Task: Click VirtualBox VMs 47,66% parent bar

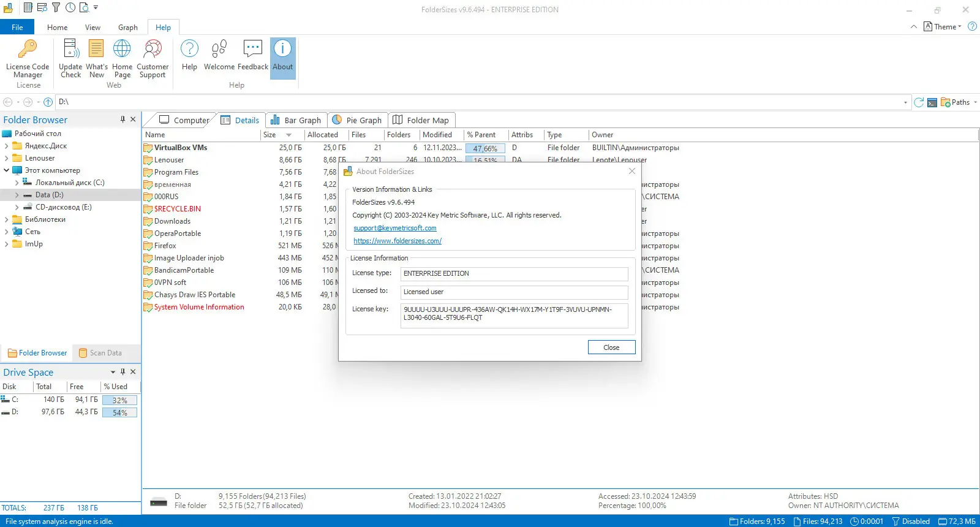Action: click(x=485, y=148)
